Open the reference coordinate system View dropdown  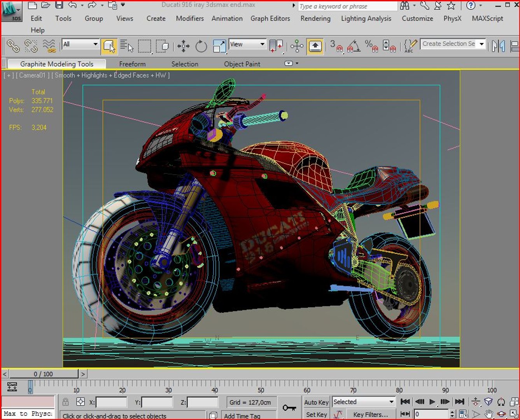coord(247,44)
